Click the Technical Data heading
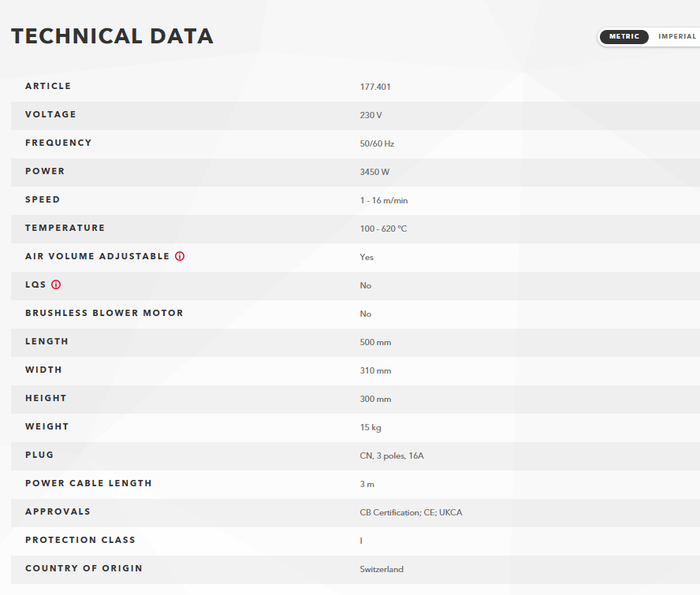Viewport: 700px width, 595px height. click(113, 36)
